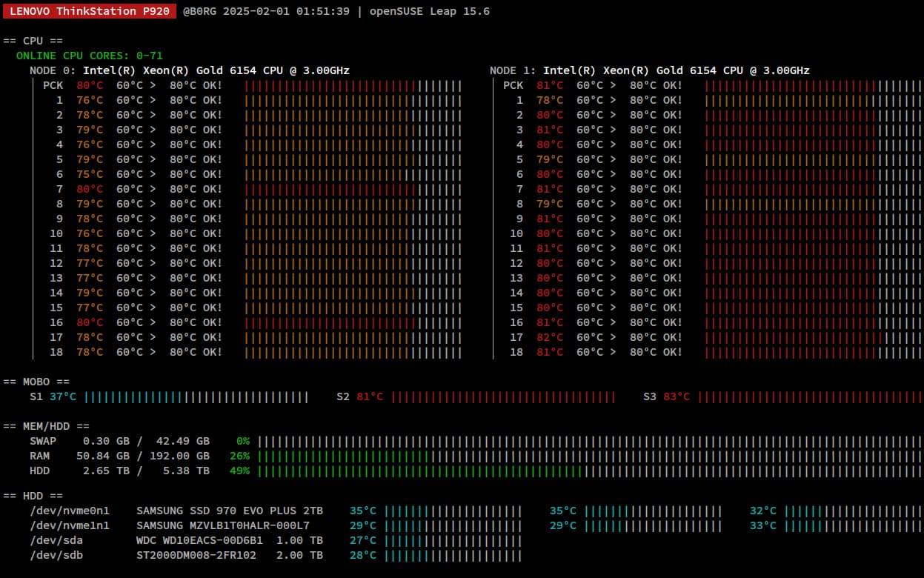Click Node 0 PCK temperature bar

353,85
